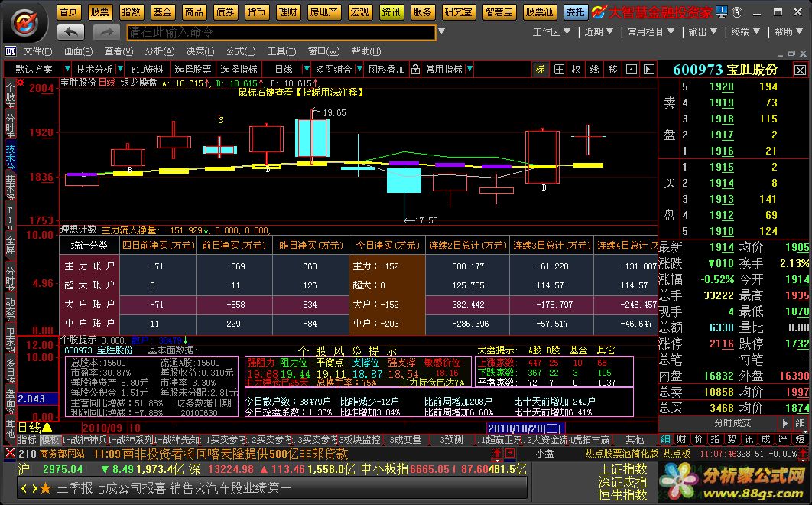Go back with the left arrow button

[x=71, y=32]
